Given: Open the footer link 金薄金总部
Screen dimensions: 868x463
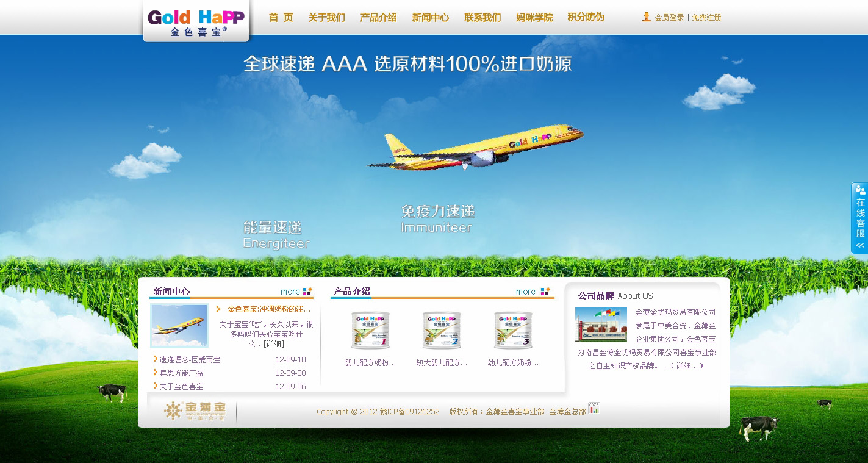Looking at the screenshot, I should [x=567, y=412].
